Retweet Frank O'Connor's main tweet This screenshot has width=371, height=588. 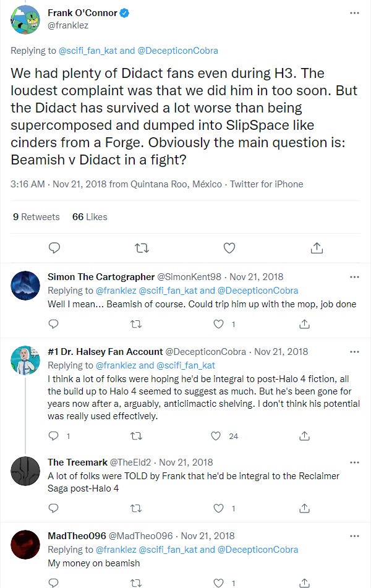coord(142,248)
